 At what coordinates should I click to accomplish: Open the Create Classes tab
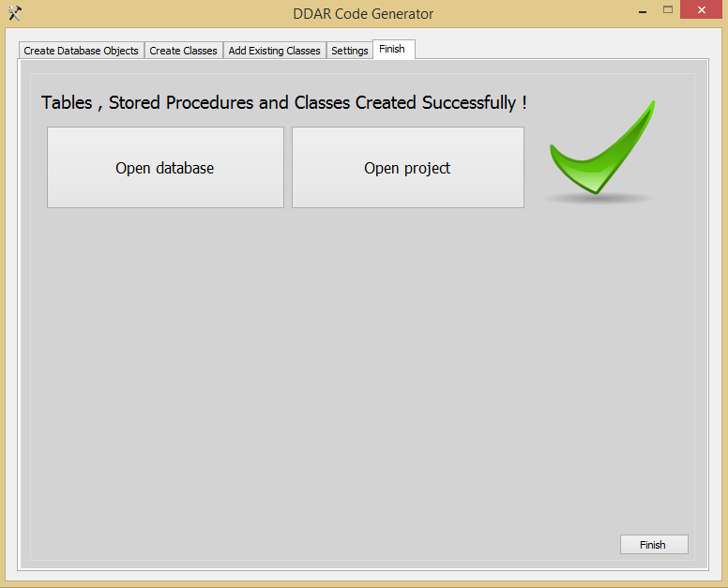(183, 51)
